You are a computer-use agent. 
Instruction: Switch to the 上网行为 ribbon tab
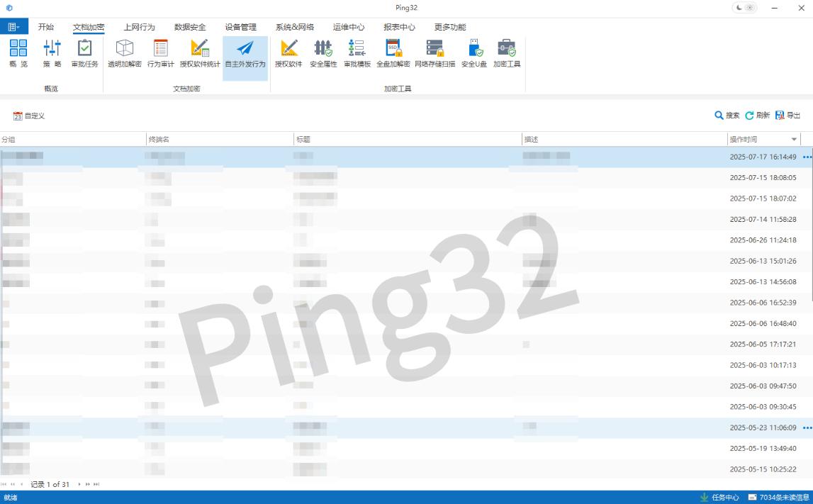pos(139,27)
